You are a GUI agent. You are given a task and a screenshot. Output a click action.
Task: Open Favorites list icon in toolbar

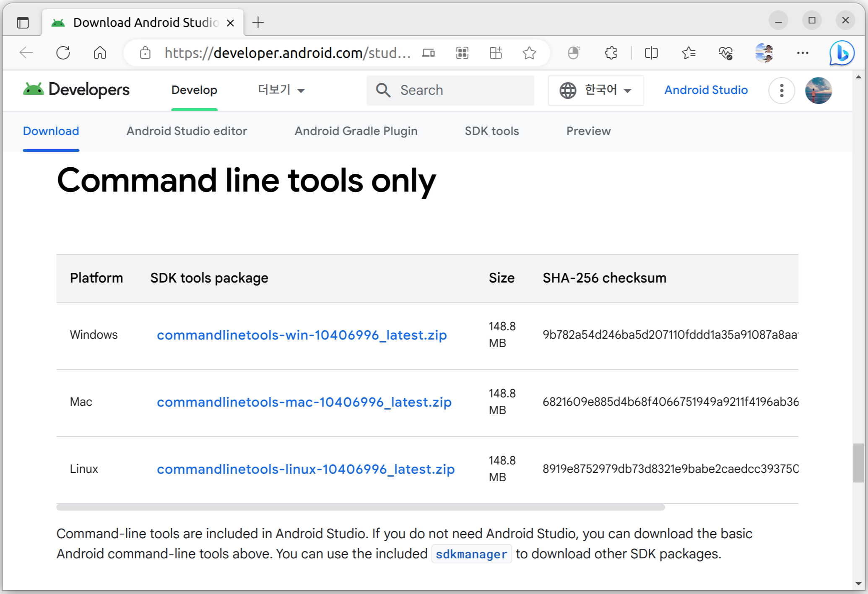[688, 53]
